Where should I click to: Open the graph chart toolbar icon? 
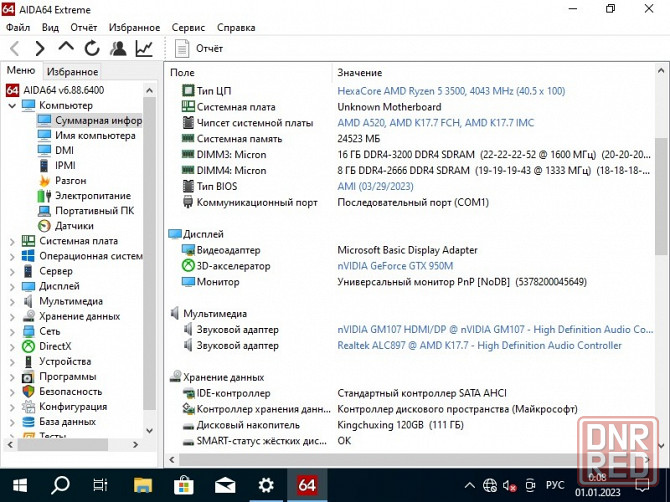pyautogui.click(x=144, y=48)
